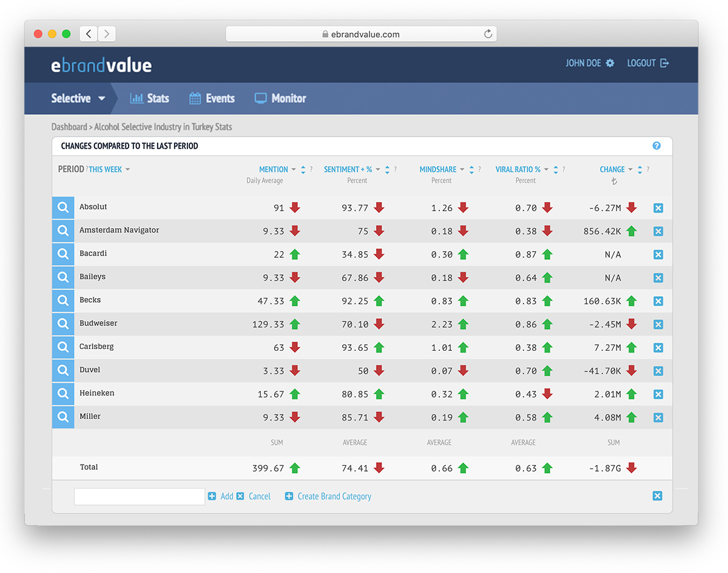Click Dashboard breadcrumb link
The height and width of the screenshot is (573, 728).
click(x=69, y=127)
